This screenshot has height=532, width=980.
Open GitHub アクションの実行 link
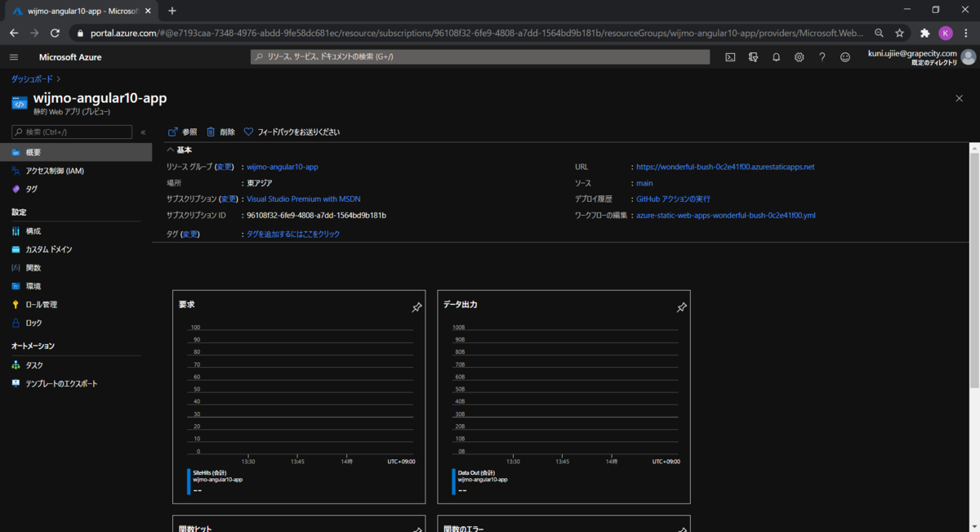673,199
